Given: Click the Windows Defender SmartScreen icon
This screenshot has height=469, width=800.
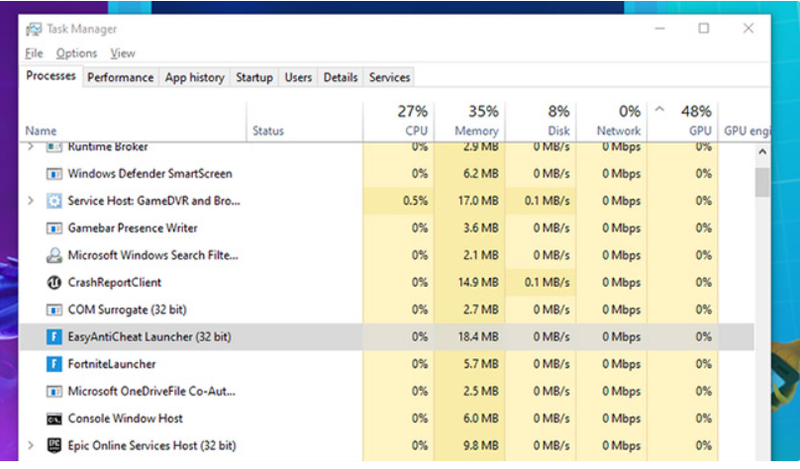Looking at the screenshot, I should tap(54, 174).
